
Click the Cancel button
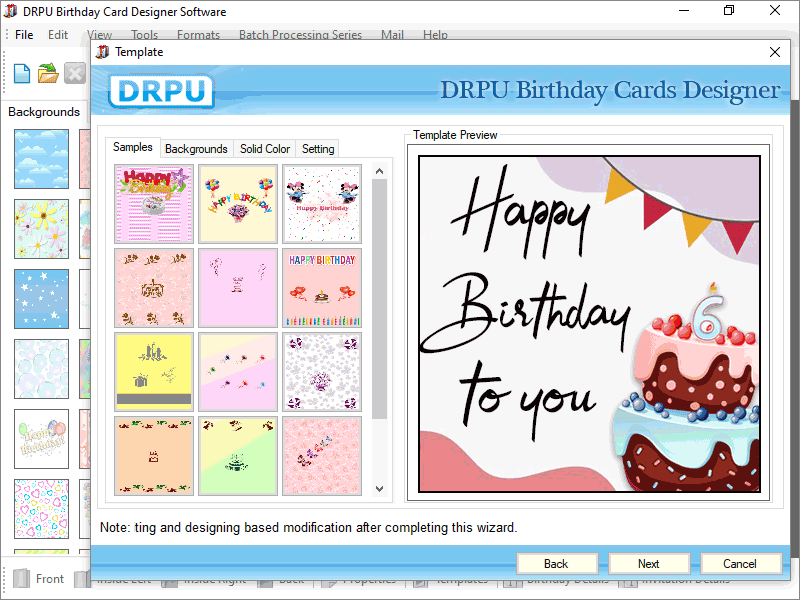(740, 564)
